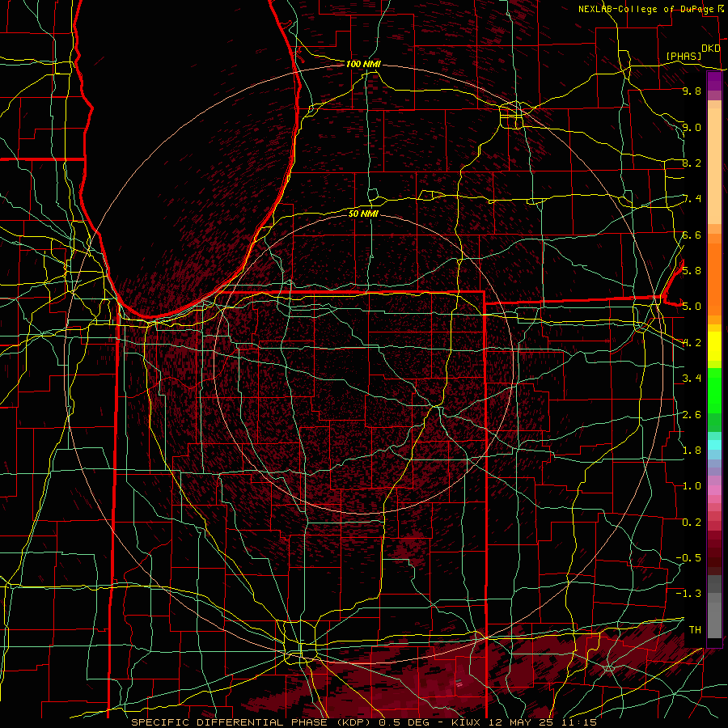
Task: Click the 4.2 color scale value
Action: tap(692, 343)
